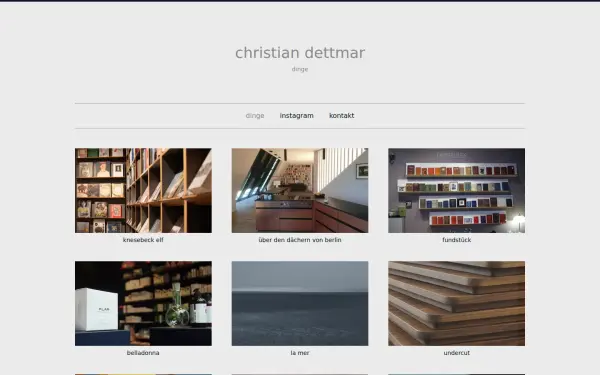This screenshot has width=600, height=375.
Task: Click the dinge subtitle under site title
Action: click(300, 69)
